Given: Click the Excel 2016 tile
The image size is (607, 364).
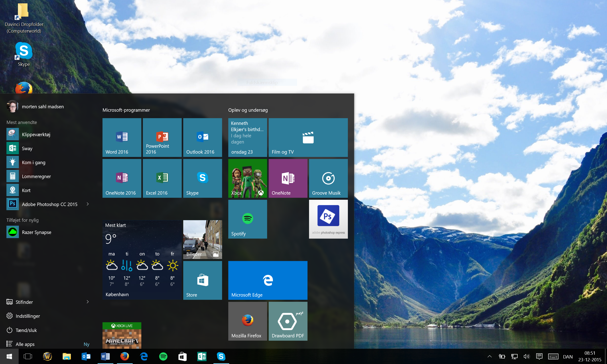Looking at the screenshot, I should [162, 178].
